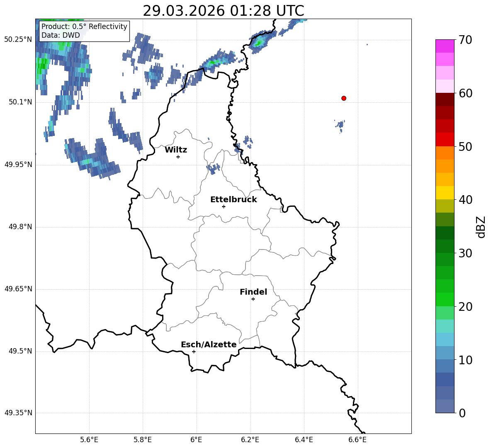
Task: Click the Ettelbruck location cross marker
Action: click(x=224, y=206)
